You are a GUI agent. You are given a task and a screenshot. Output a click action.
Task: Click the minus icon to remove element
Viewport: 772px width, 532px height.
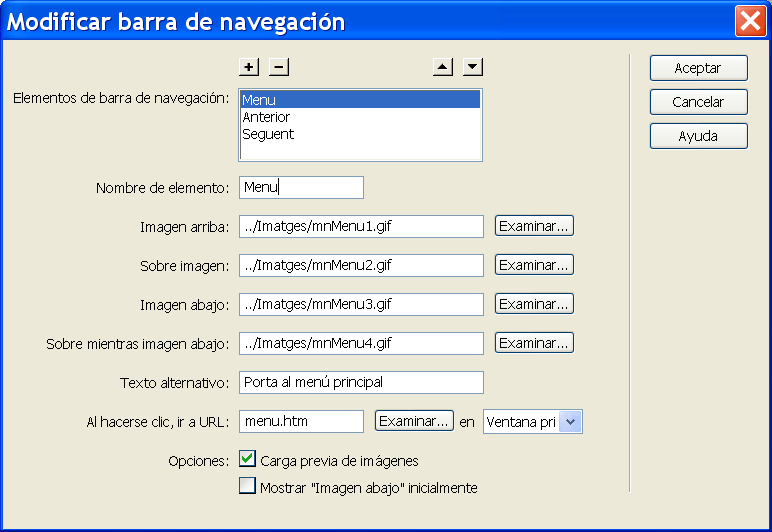(279, 67)
